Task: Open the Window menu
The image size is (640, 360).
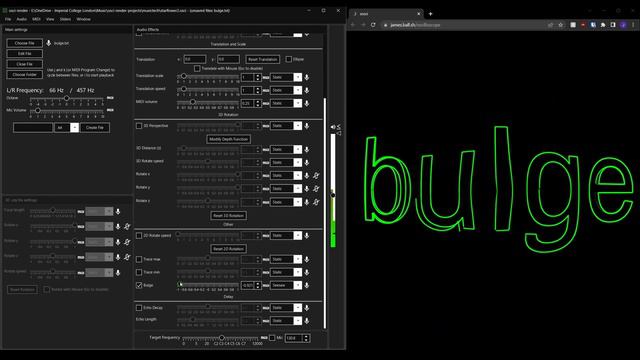Action: 83,19
